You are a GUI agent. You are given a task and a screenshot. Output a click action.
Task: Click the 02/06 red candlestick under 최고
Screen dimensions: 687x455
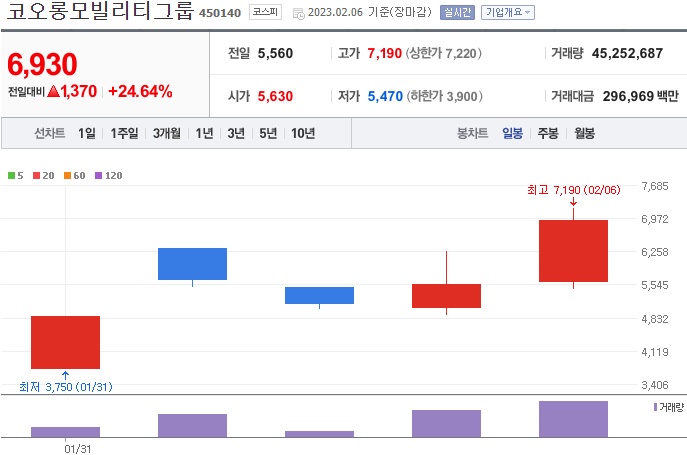[574, 251]
